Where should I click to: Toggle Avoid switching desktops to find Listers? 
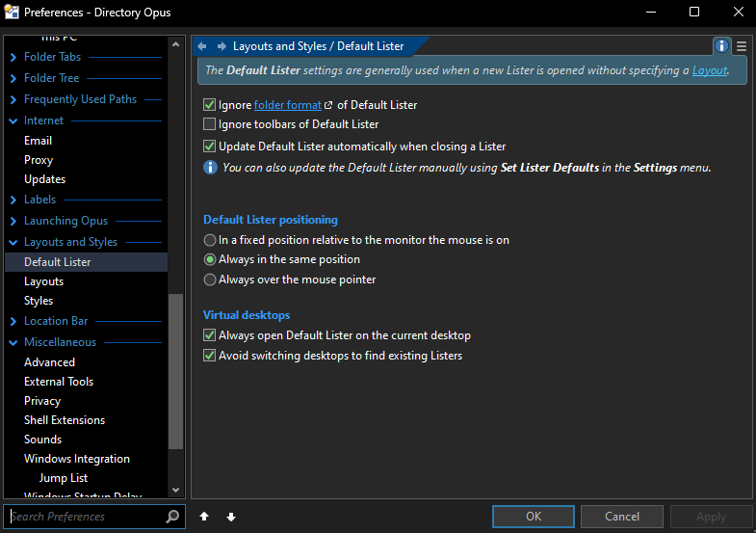209,356
